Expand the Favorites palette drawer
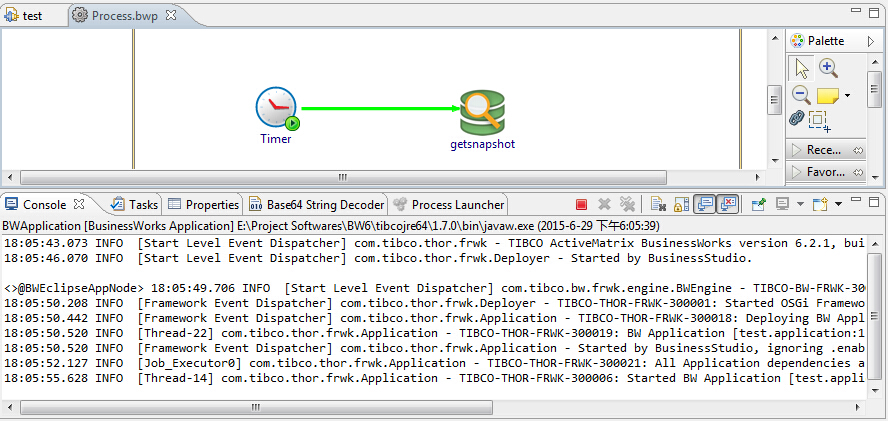The width and height of the screenshot is (888, 421). [x=796, y=172]
